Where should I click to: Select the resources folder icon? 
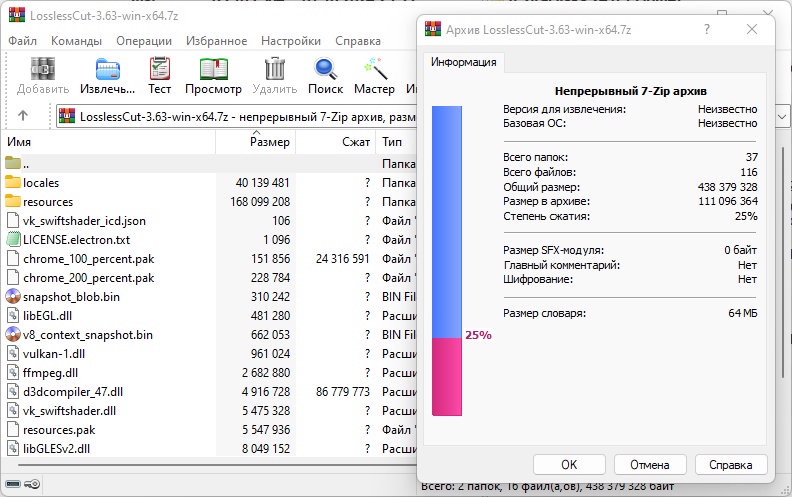pyautogui.click(x=13, y=202)
